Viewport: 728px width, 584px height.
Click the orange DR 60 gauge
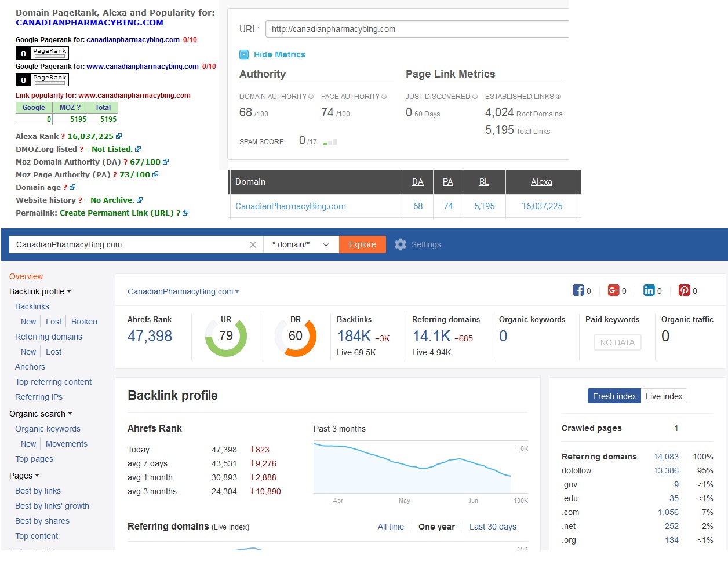pos(296,336)
